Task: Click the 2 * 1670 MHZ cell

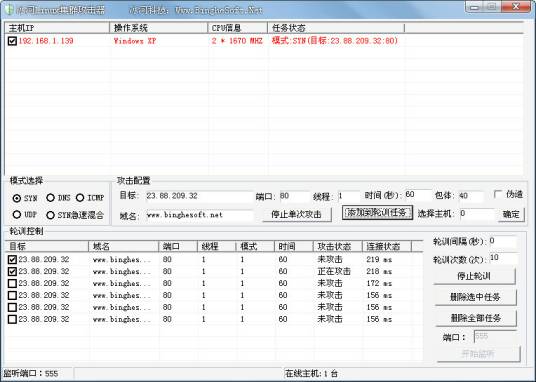Action: [237, 41]
